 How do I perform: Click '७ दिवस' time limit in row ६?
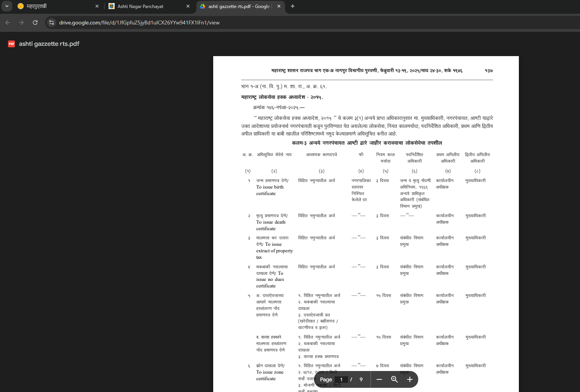pyautogui.click(x=382, y=366)
